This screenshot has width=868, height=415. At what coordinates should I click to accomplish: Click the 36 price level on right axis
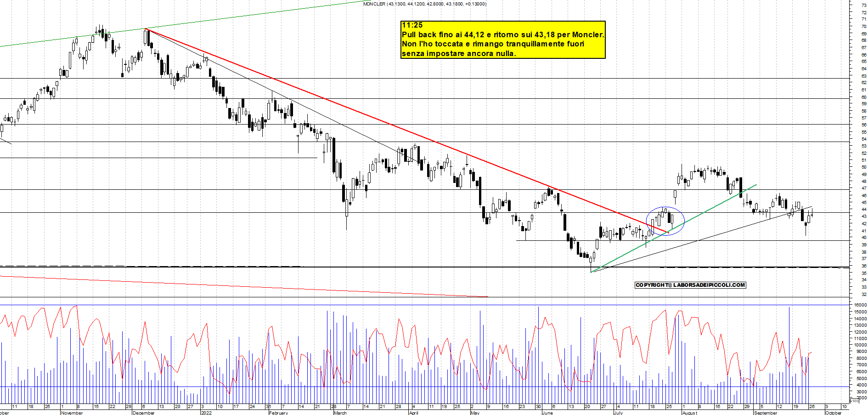click(x=864, y=266)
